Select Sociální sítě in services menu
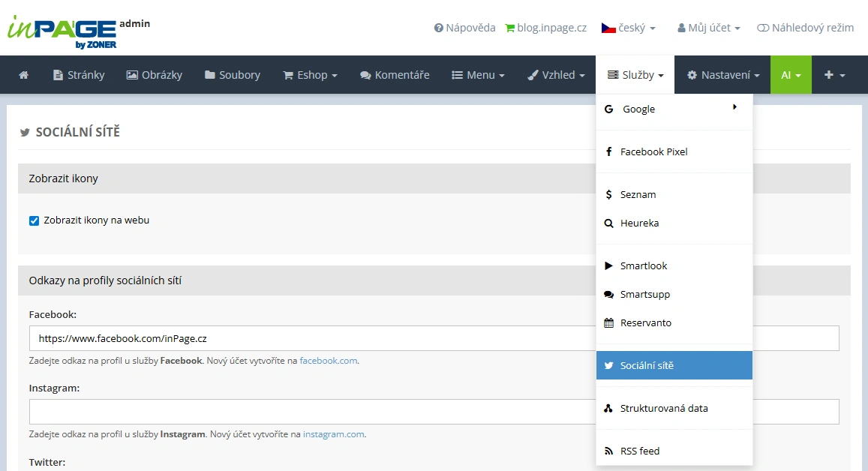868x471 pixels. point(646,365)
